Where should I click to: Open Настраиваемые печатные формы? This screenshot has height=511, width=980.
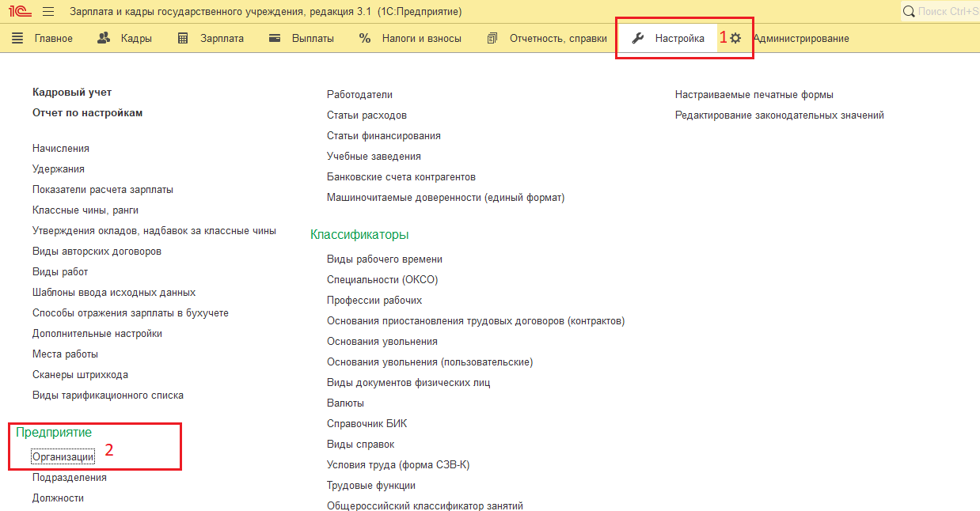[754, 95]
